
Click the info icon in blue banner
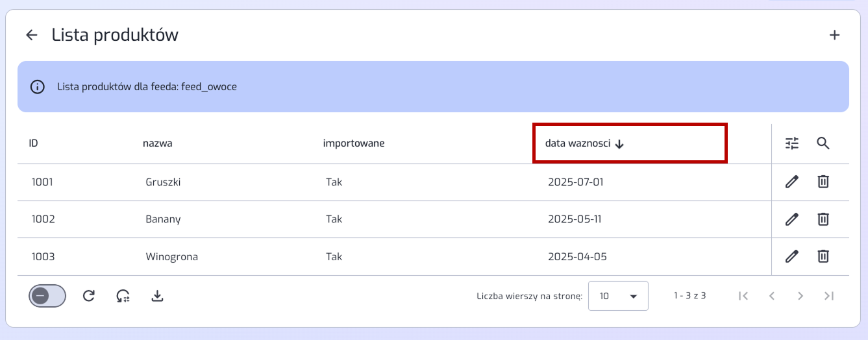pyautogui.click(x=38, y=86)
